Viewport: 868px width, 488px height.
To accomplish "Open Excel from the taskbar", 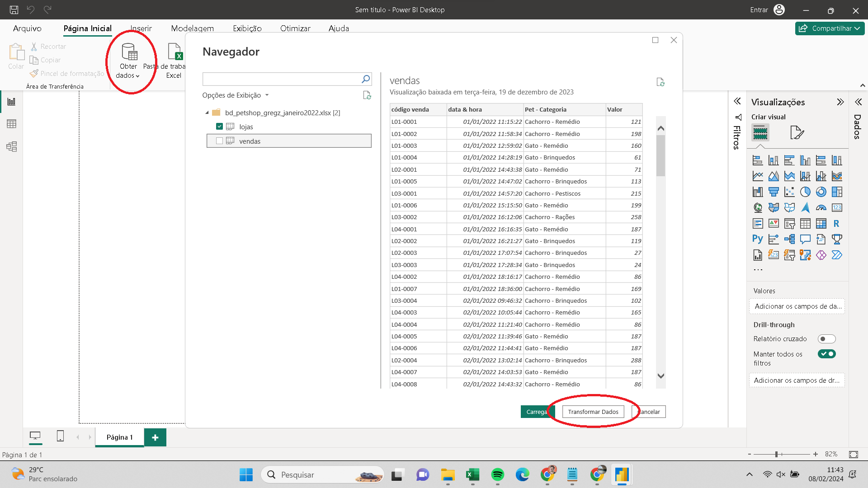I will [x=472, y=474].
